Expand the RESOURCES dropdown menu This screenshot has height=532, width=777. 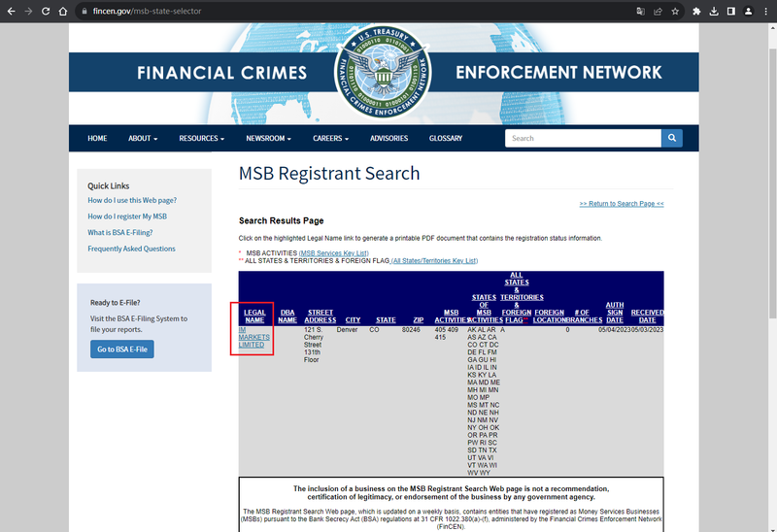[x=202, y=138]
